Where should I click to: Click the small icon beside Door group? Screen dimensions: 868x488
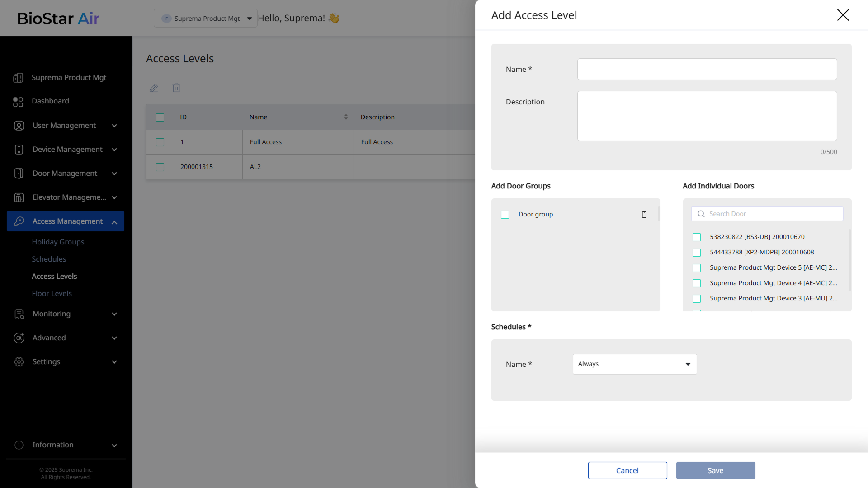pos(644,215)
